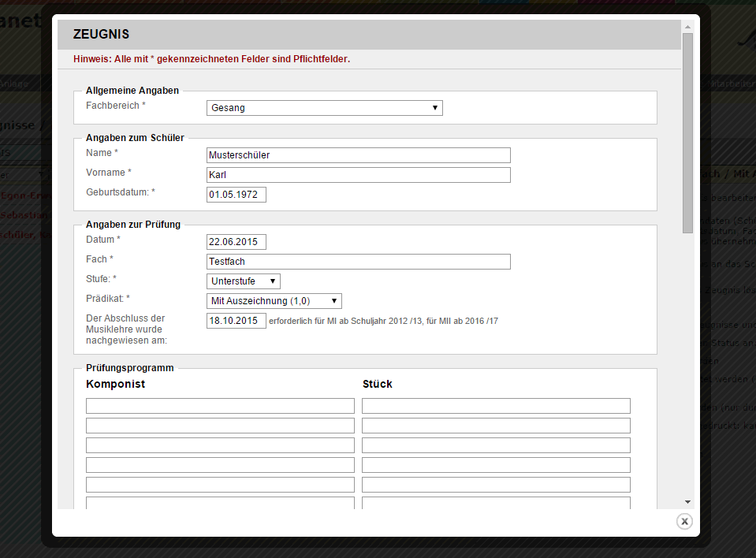Open the Stufe dropdown showing Unterstufe
756x558 pixels.
point(244,281)
